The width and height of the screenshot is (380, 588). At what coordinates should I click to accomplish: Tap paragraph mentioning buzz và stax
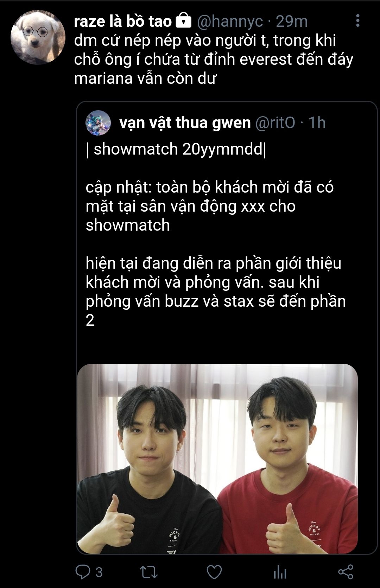coord(216,292)
